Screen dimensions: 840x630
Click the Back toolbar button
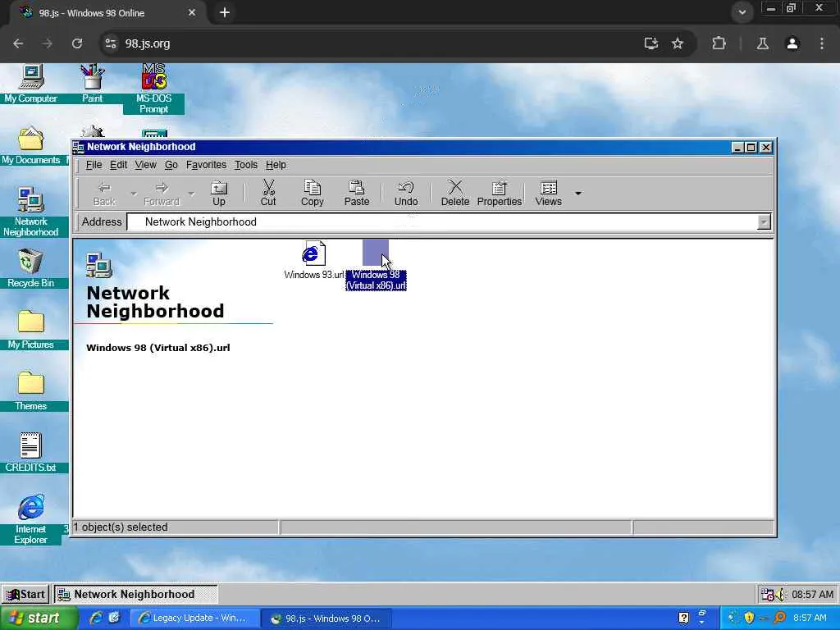point(104,194)
